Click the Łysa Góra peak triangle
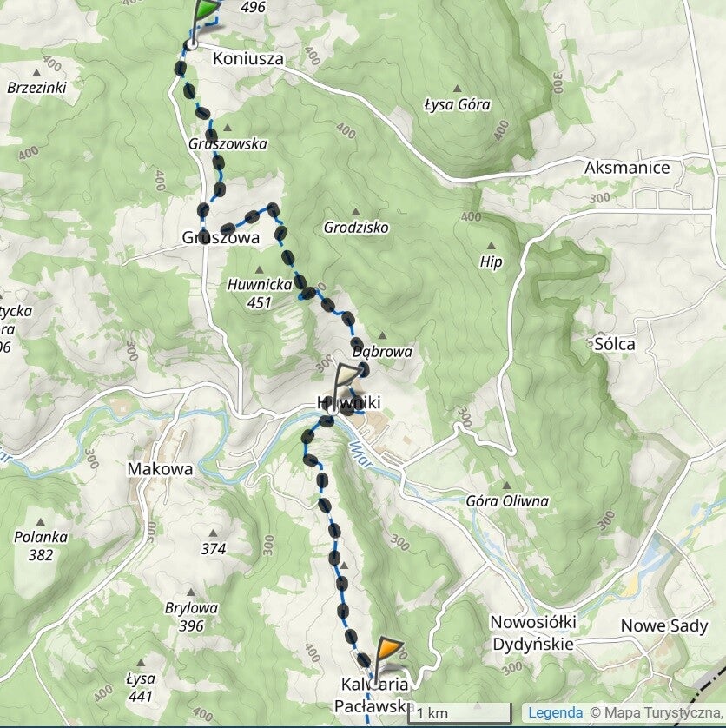726x728 pixels. 458,89
